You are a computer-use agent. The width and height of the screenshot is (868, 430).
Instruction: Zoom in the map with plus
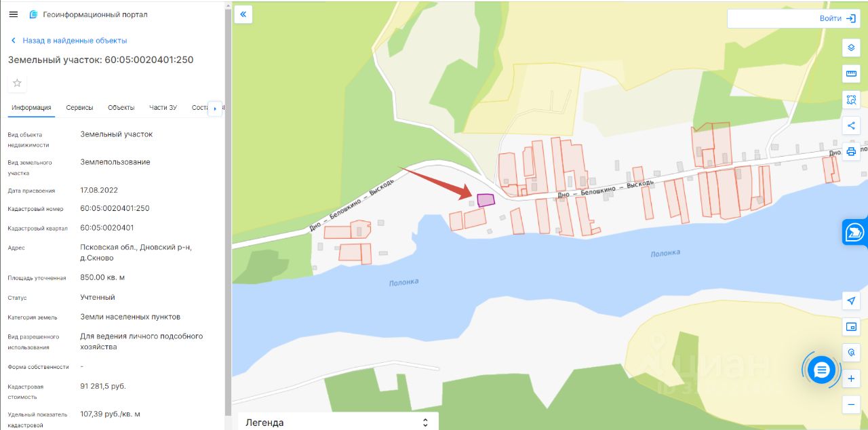click(x=851, y=379)
